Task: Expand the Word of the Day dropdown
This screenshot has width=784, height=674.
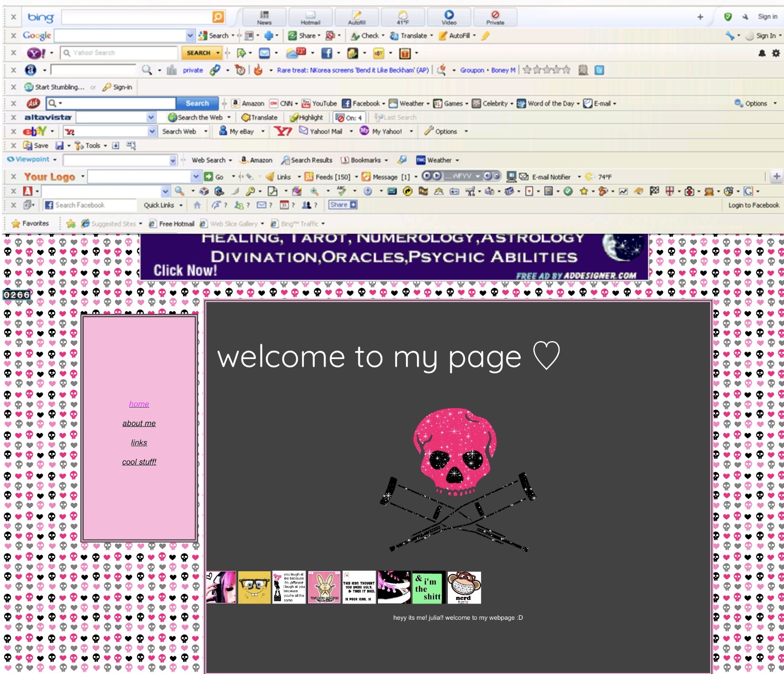Action: (578, 104)
